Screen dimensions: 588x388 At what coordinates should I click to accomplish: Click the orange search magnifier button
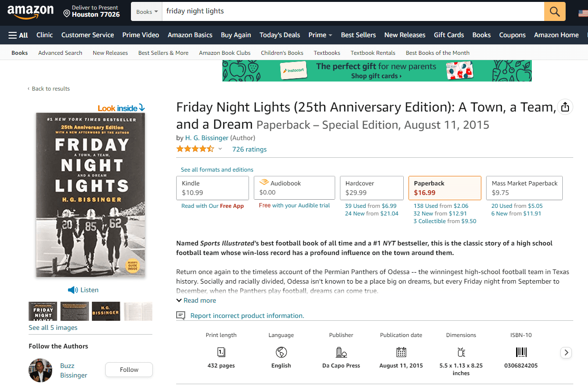[555, 11]
